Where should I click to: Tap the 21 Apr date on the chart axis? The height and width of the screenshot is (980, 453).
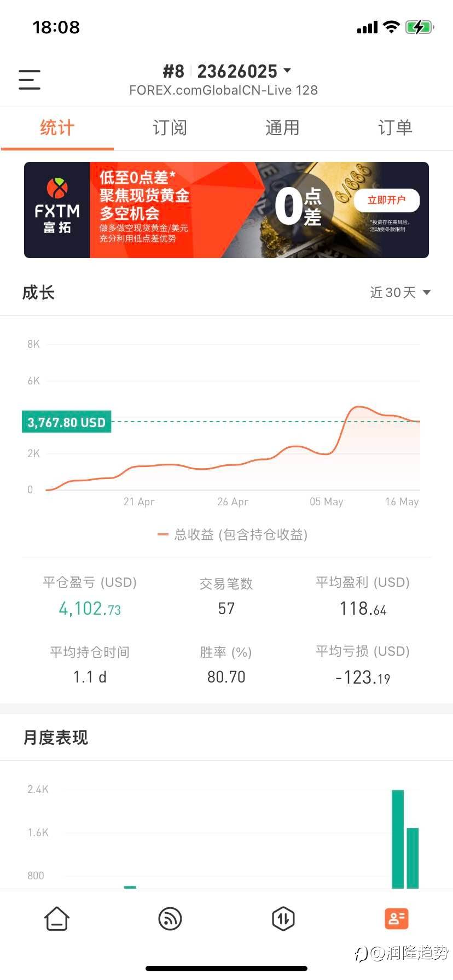pyautogui.click(x=139, y=501)
